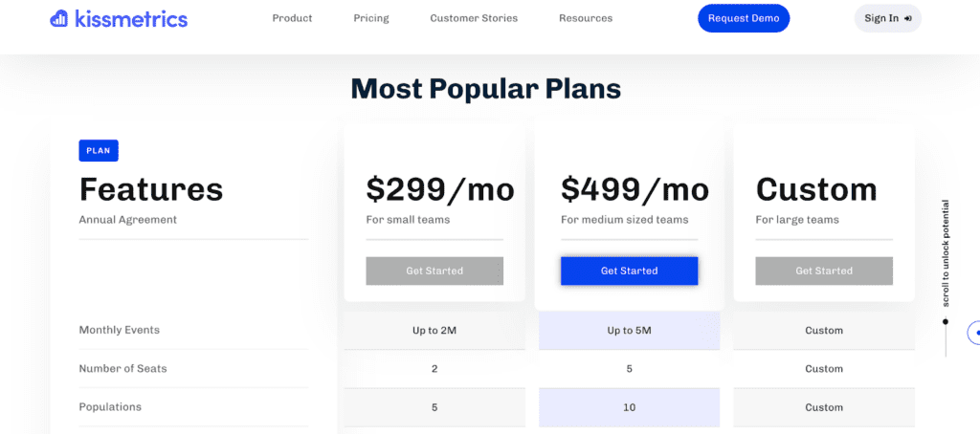980x434 pixels.
Task: Click the circular widget at right edge
Action: 974,332
